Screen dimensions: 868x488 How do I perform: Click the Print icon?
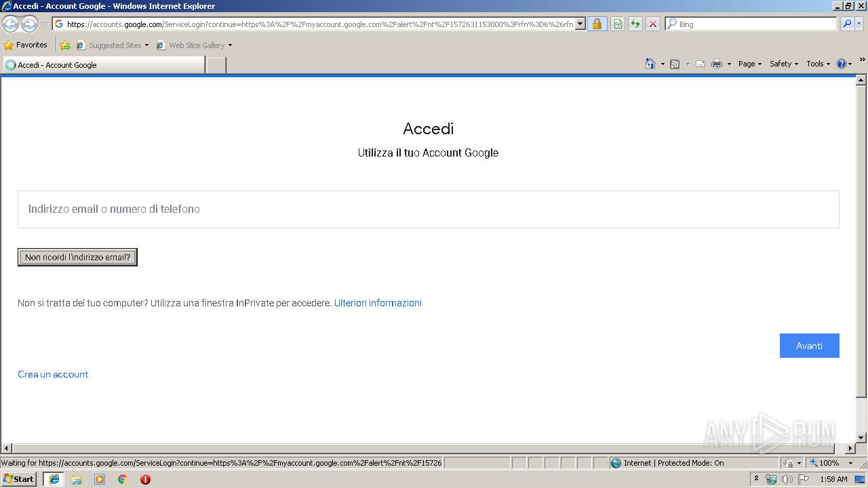point(717,64)
